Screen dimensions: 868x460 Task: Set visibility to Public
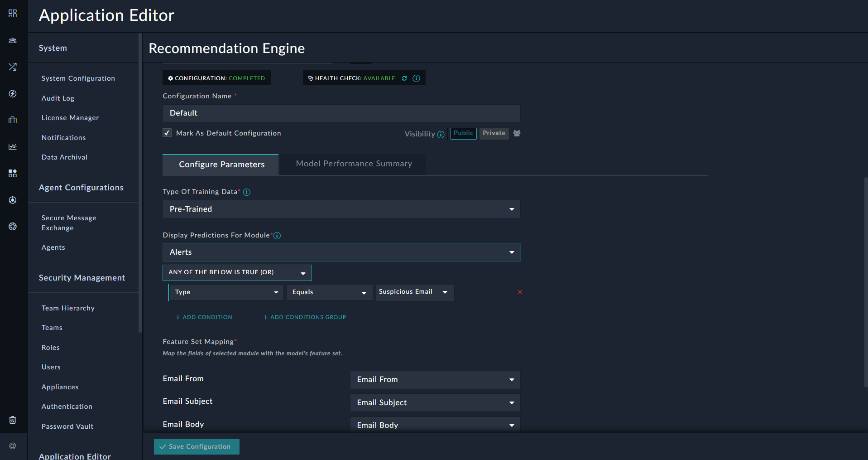pos(463,133)
